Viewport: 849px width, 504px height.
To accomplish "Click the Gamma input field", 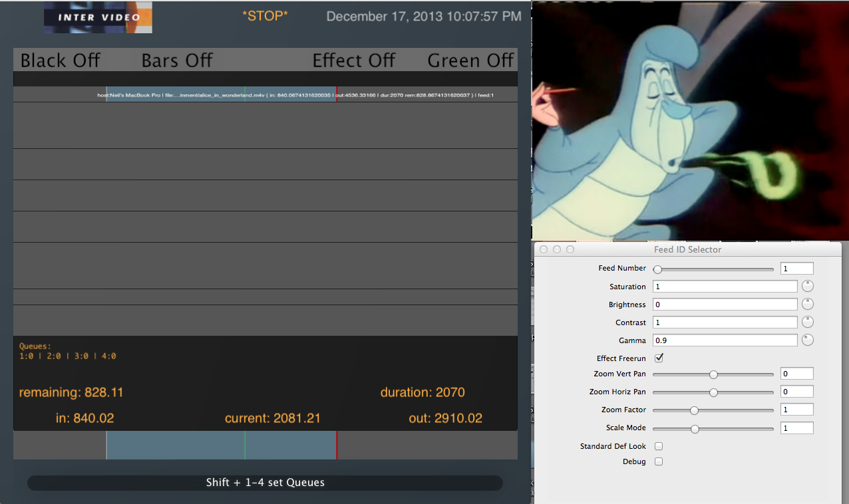I will (x=725, y=340).
